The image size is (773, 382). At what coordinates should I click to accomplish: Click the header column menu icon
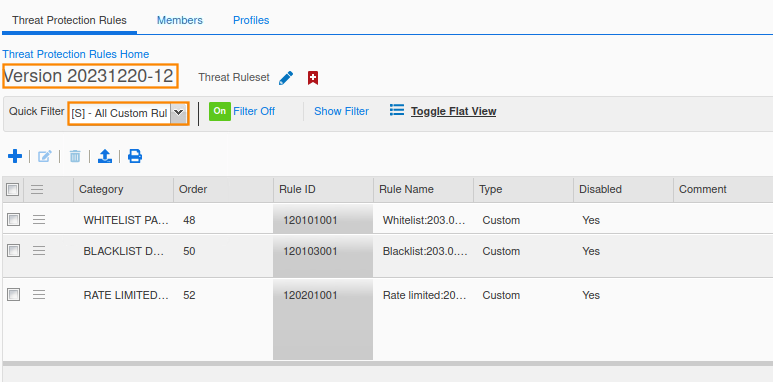click(37, 189)
